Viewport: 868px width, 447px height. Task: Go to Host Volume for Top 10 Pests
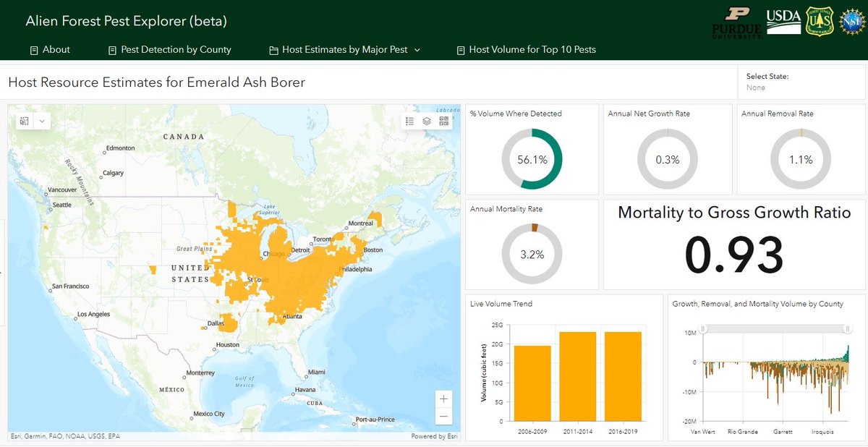pyautogui.click(x=527, y=50)
